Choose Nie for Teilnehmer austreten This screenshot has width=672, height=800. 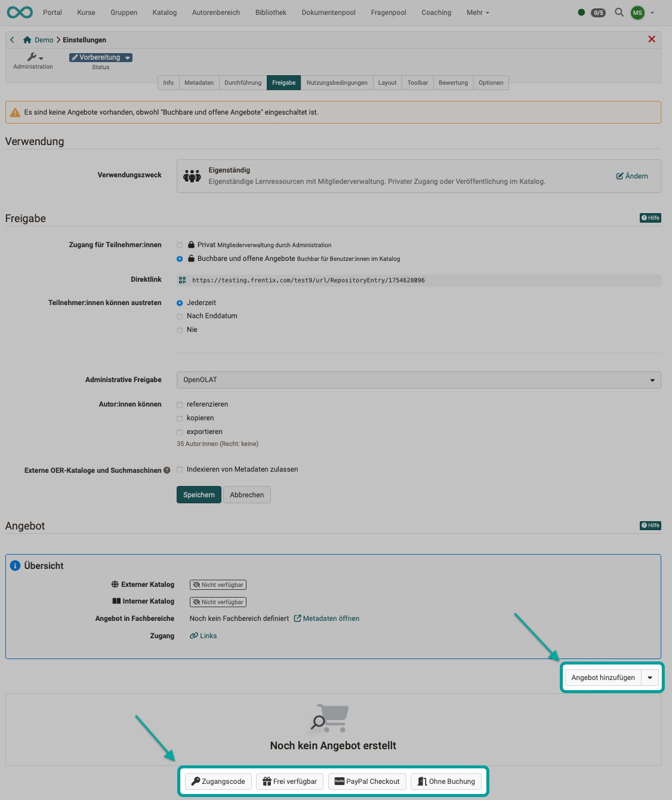pyautogui.click(x=180, y=330)
